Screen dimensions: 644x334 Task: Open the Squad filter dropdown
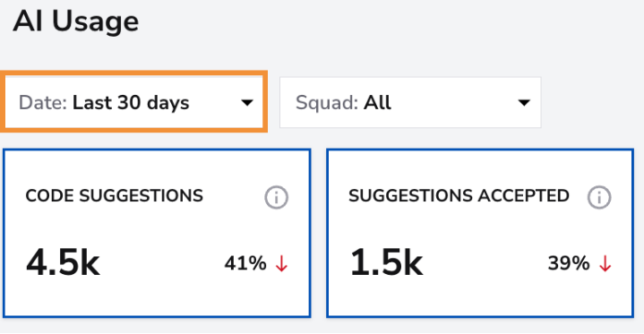click(x=410, y=102)
